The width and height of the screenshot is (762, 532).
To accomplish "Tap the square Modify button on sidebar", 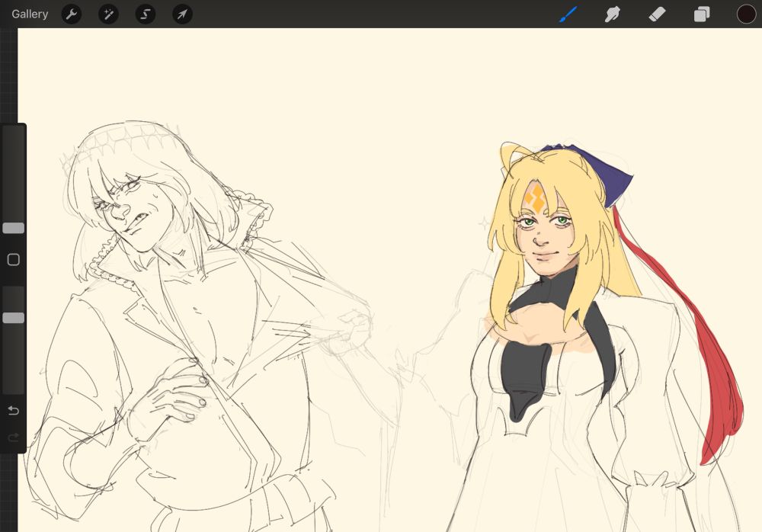I will click(14, 260).
